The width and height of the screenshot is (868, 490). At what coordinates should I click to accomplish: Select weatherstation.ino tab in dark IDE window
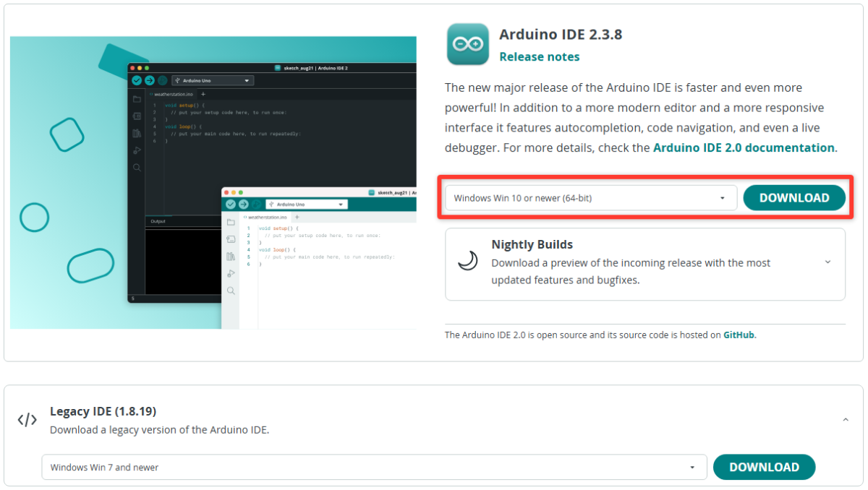pyautogui.click(x=172, y=95)
